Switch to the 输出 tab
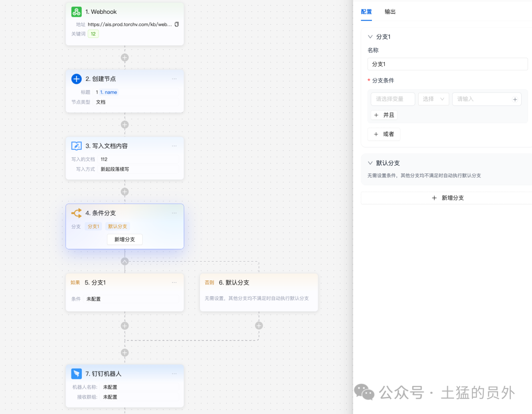Image resolution: width=532 pixels, height=414 pixels. 390,12
